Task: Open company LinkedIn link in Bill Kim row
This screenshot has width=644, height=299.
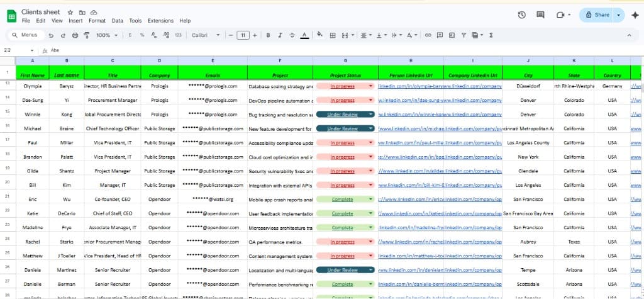Action: [473, 186]
